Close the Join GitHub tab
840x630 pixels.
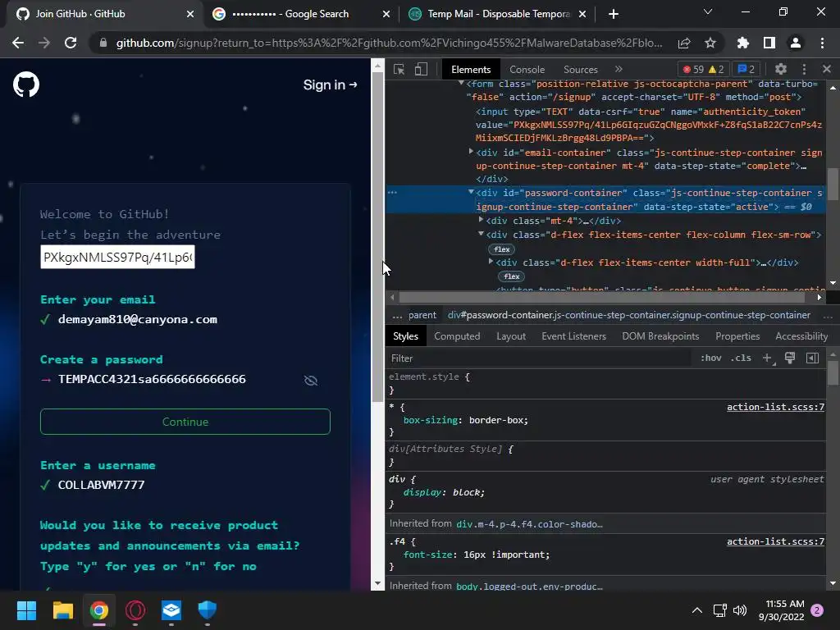click(x=190, y=14)
